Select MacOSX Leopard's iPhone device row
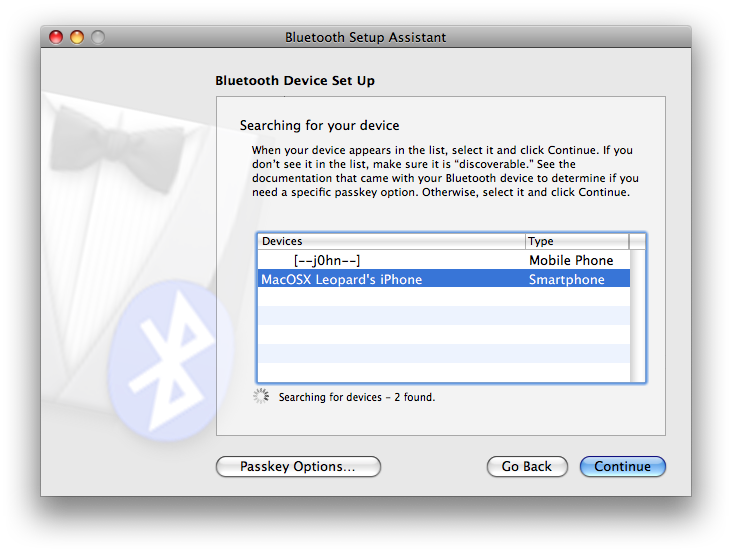 (x=444, y=279)
